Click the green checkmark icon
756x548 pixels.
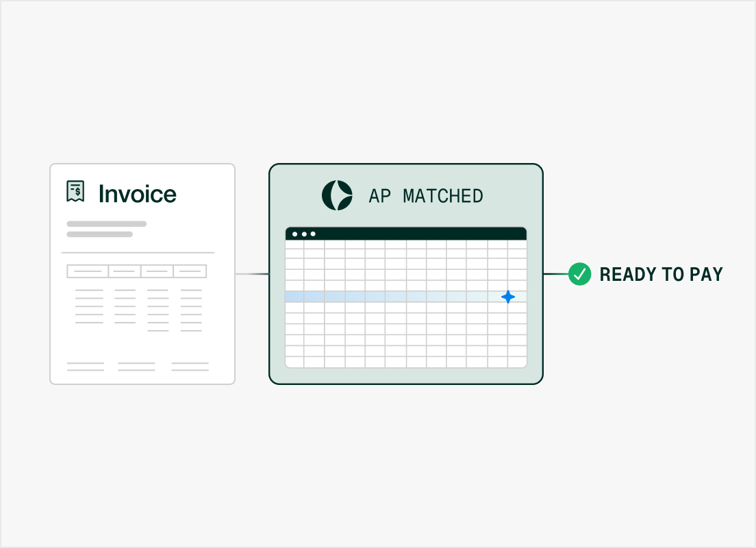tap(579, 274)
